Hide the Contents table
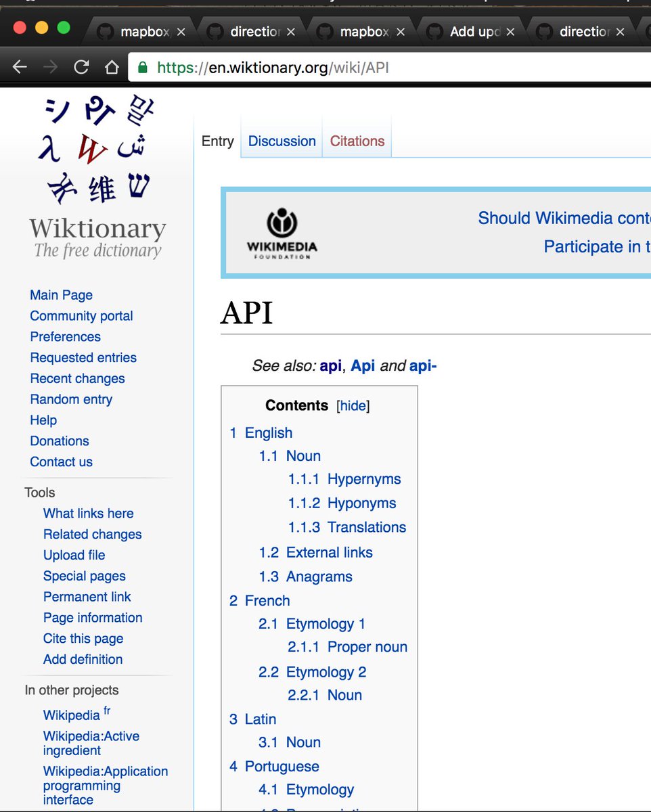651x812 pixels. (x=353, y=406)
